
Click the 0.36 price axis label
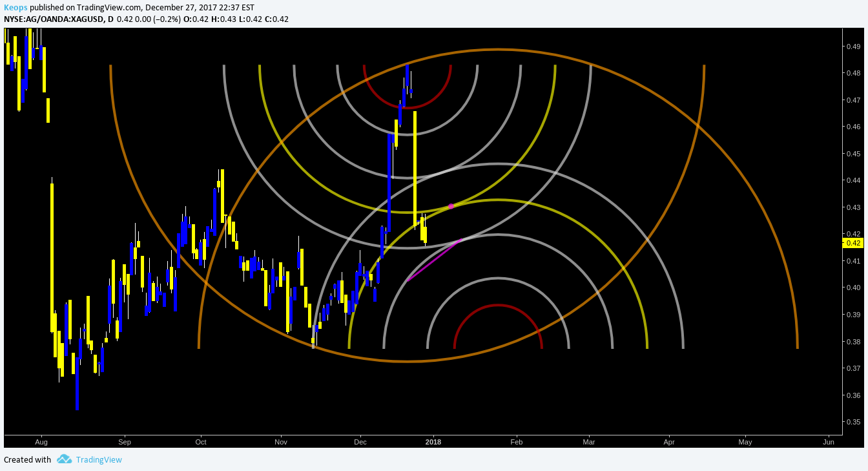pos(853,395)
